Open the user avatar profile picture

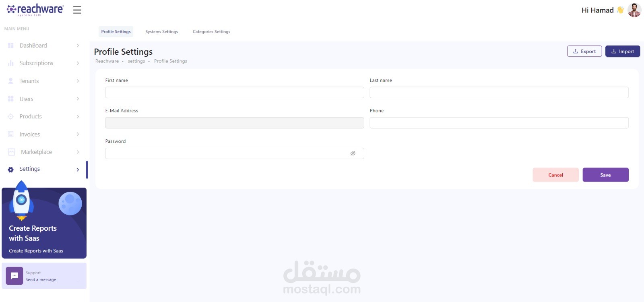coord(634,10)
